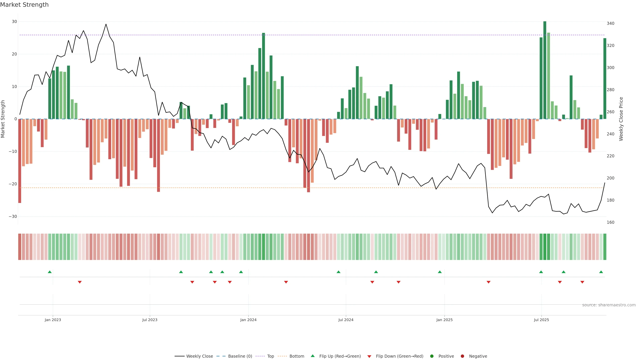Click the Flip Up triangle just before Jul 2024

tap(338, 272)
